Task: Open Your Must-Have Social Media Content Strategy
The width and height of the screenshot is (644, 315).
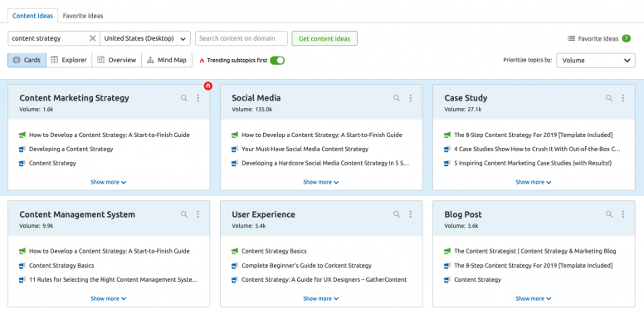Action: click(x=305, y=149)
